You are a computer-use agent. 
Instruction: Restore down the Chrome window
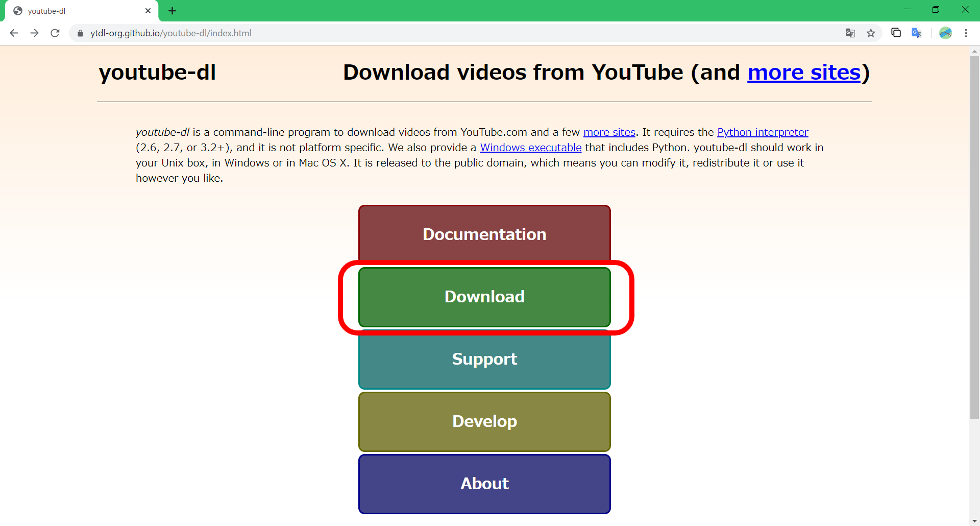[936, 9]
